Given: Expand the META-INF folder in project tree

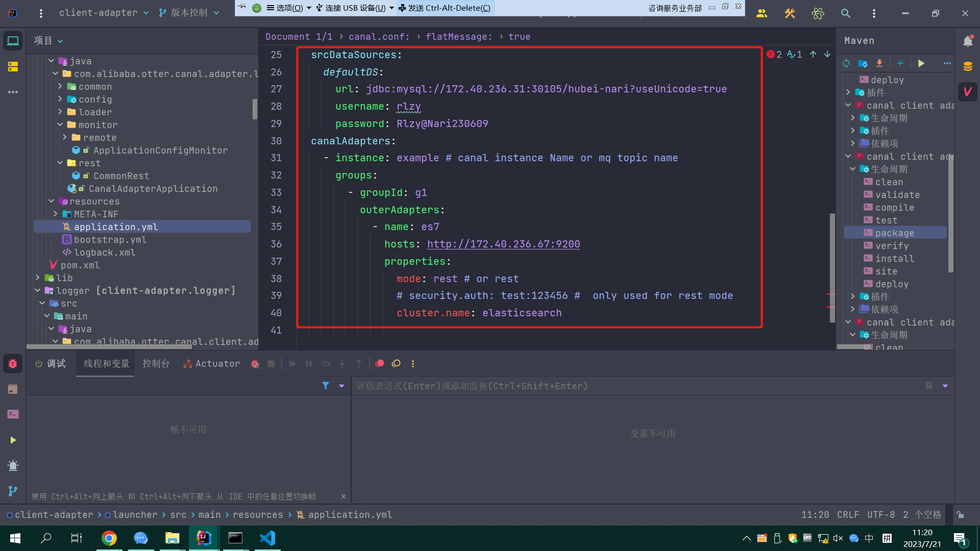Looking at the screenshot, I should click(56, 214).
